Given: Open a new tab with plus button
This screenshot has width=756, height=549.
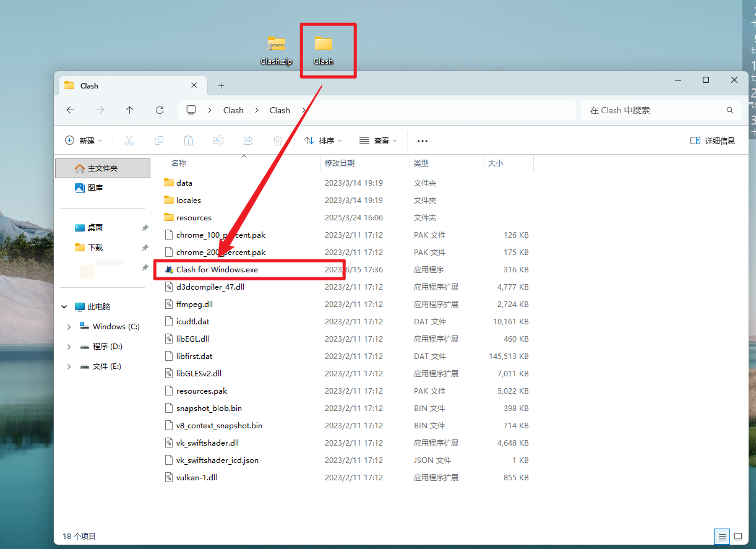Looking at the screenshot, I should (x=221, y=86).
